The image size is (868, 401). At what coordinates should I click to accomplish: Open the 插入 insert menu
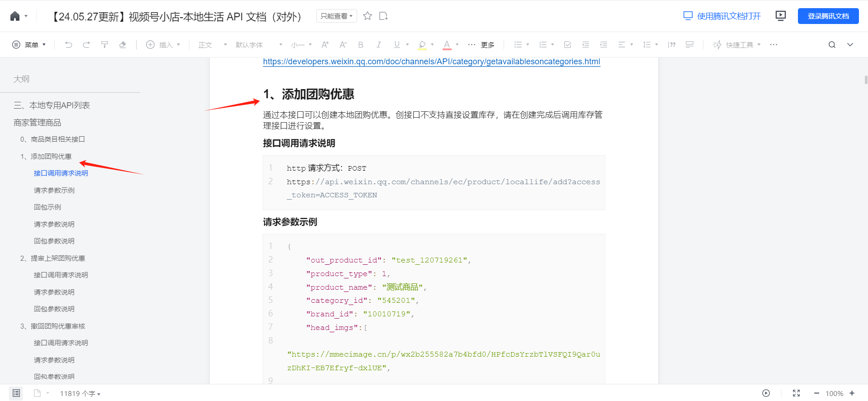click(163, 45)
